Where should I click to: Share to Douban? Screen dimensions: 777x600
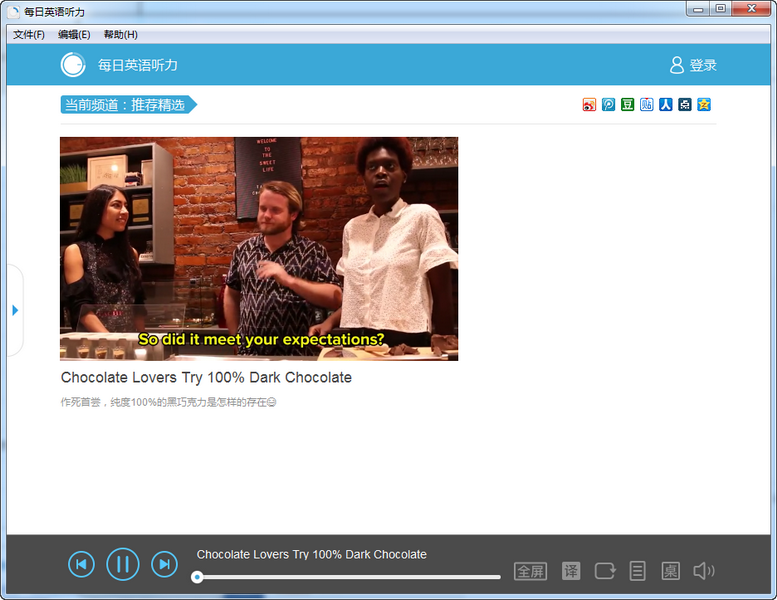pyautogui.click(x=628, y=104)
